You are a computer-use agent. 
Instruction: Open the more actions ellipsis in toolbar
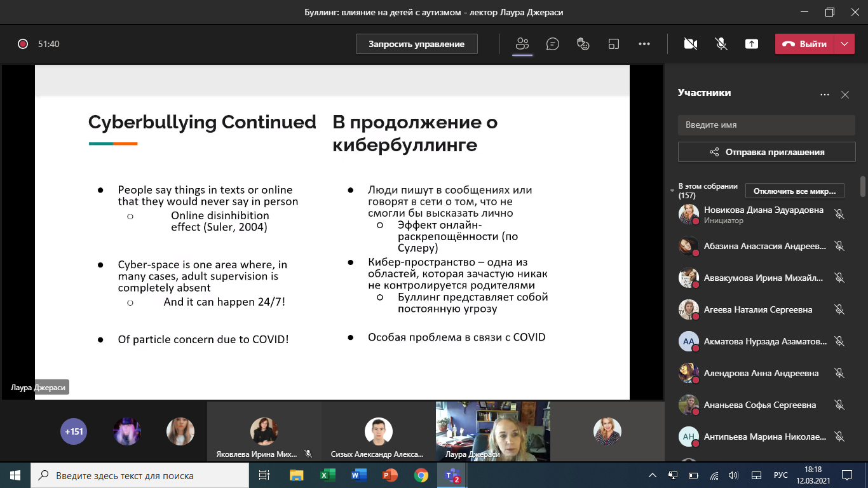pyautogui.click(x=644, y=44)
